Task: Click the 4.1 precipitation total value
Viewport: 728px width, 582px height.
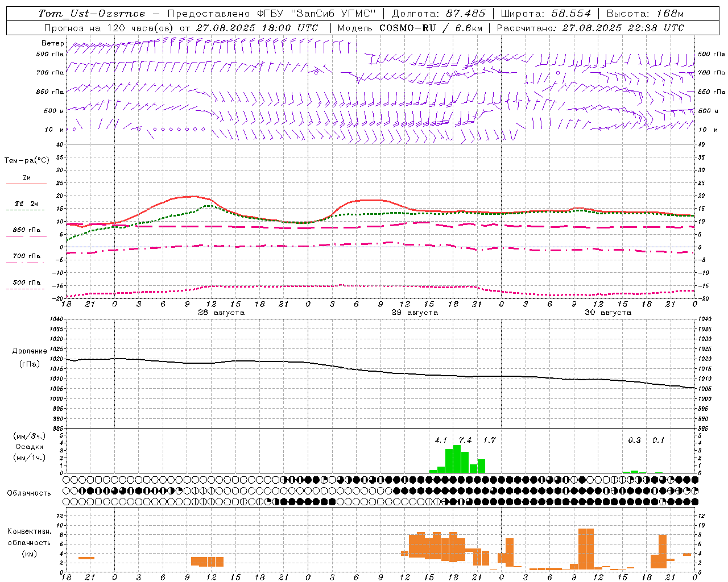Action: pos(441,440)
